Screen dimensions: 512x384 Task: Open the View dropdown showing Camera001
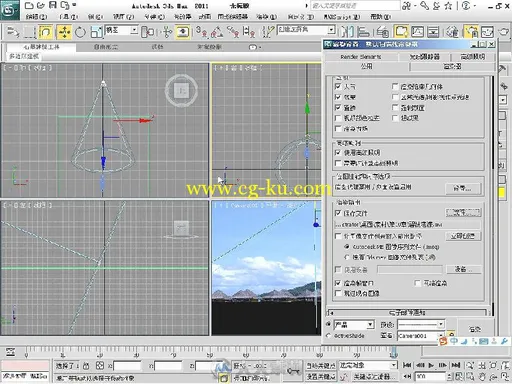tap(421, 336)
